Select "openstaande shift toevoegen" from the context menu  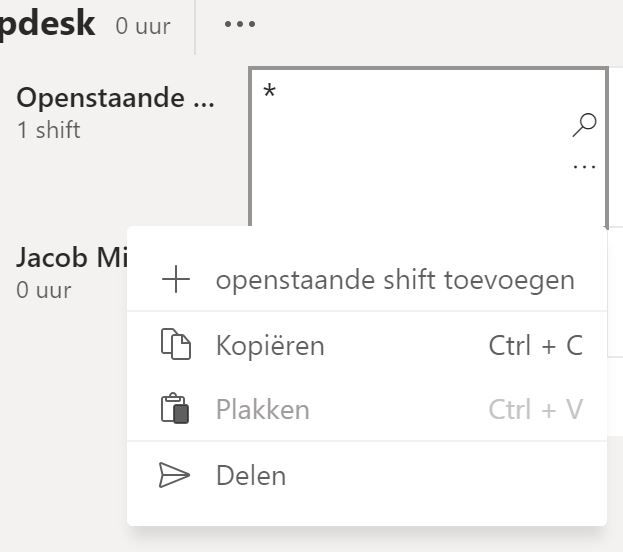[367, 280]
